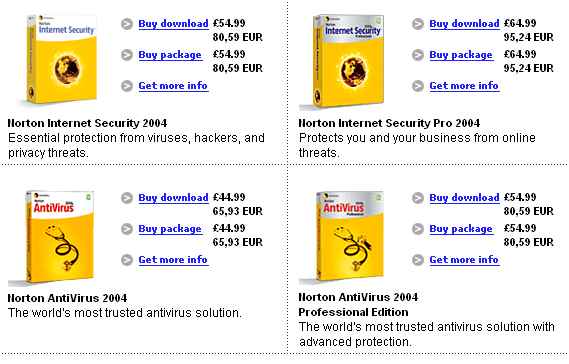Buy download of AntiVirus 2004 Professional Edition
The width and height of the screenshot is (569, 364).
464,198
